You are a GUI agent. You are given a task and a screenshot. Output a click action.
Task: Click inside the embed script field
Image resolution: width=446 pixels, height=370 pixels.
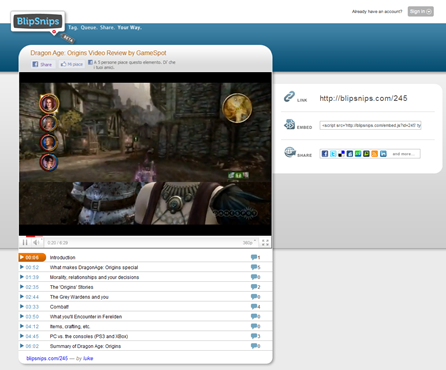(x=370, y=125)
